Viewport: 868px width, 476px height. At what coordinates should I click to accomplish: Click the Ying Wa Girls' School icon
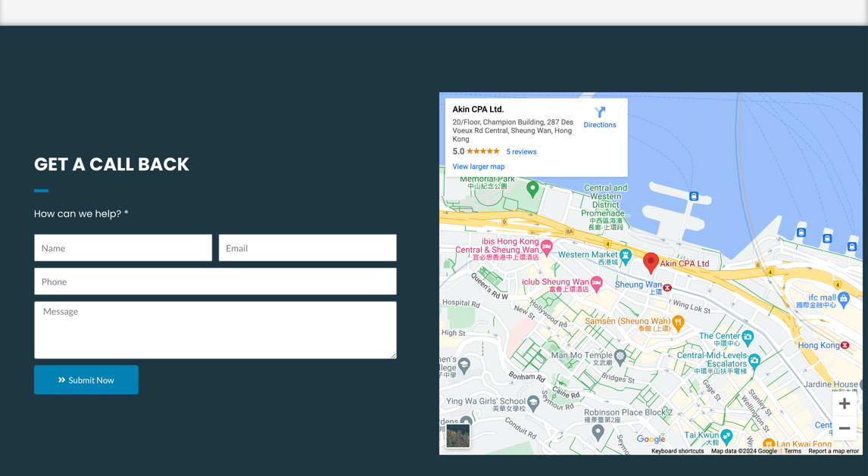point(533,403)
